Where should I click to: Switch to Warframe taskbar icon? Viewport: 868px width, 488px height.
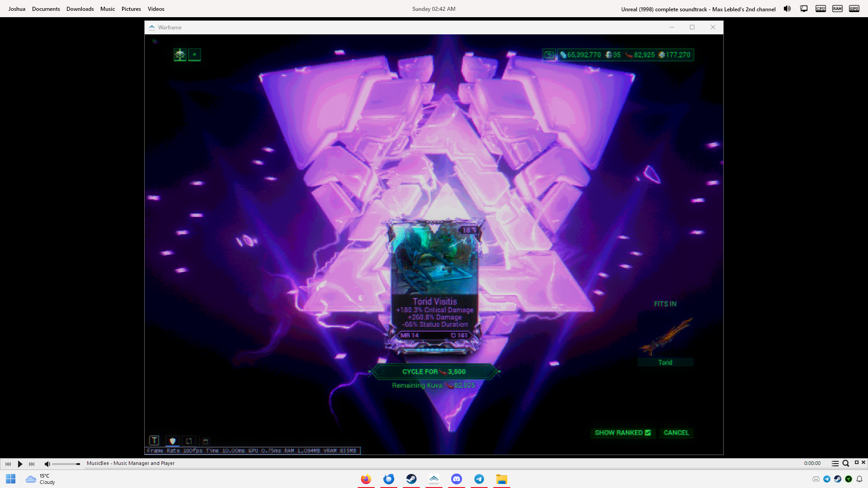click(x=434, y=479)
